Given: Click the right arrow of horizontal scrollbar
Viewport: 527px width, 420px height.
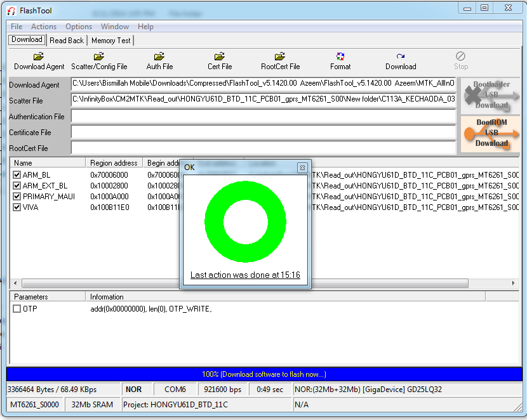Looking at the screenshot, I should coord(513,284).
